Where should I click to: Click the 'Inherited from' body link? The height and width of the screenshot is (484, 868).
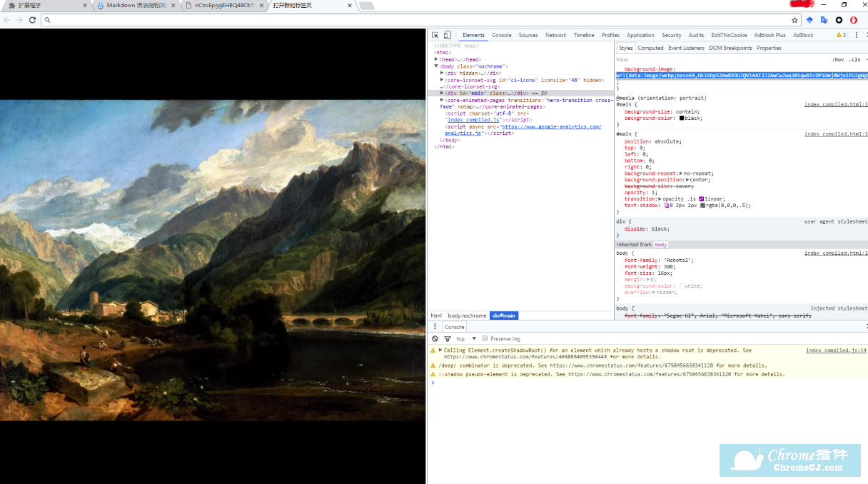click(660, 244)
